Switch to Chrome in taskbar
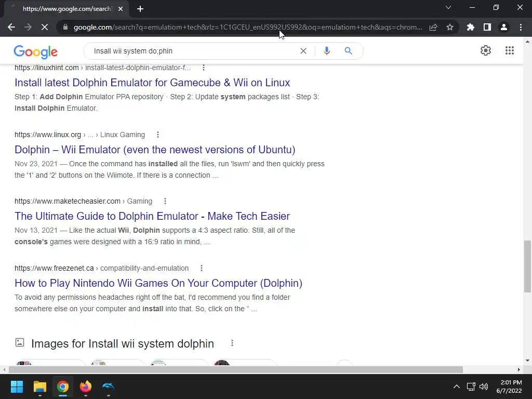The image size is (532, 399). tap(63, 387)
